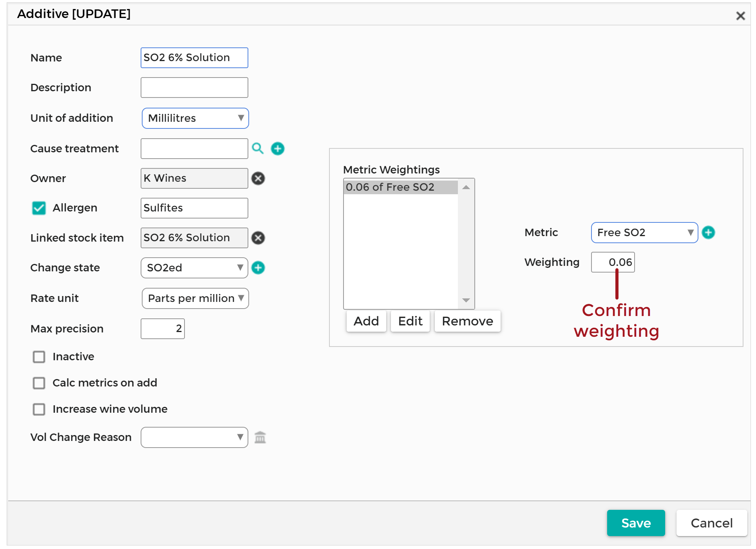Expand the Vol Change Reason dropdown
Image resolution: width=756 pixels, height=549 pixels.
pyautogui.click(x=194, y=437)
